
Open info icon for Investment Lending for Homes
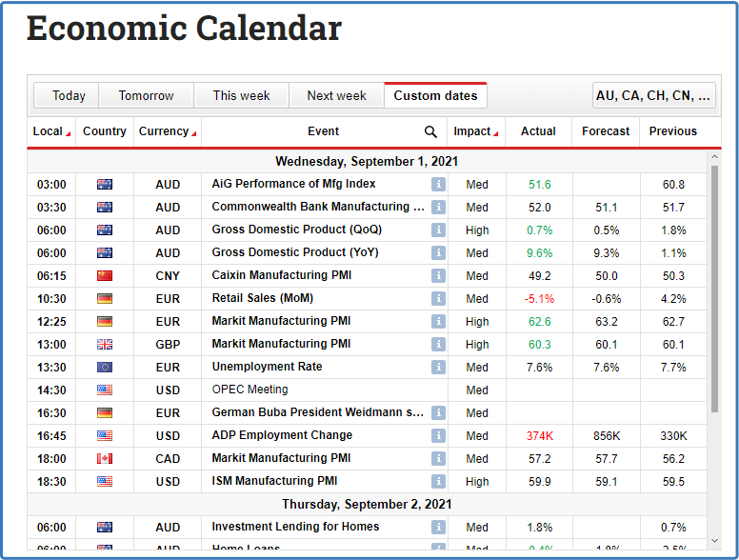[x=438, y=527]
